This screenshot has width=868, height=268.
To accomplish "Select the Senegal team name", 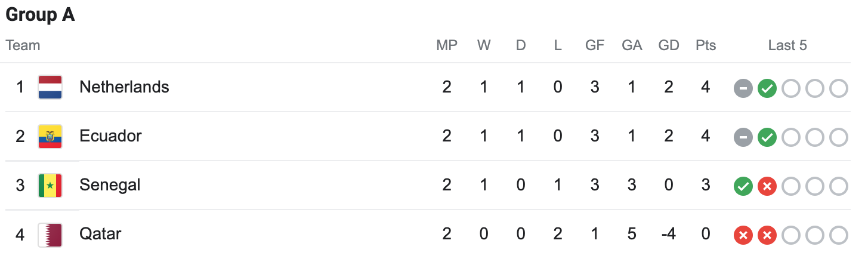I will coord(110,185).
